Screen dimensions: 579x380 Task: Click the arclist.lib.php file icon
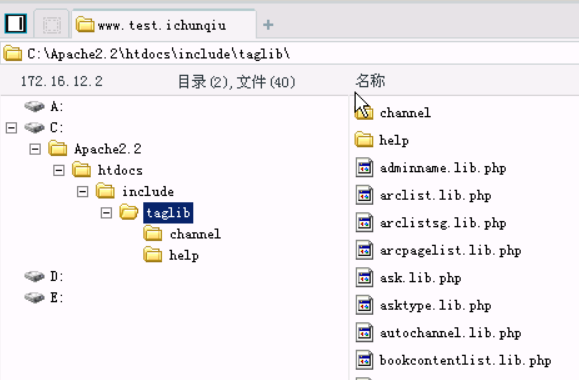[x=364, y=195]
